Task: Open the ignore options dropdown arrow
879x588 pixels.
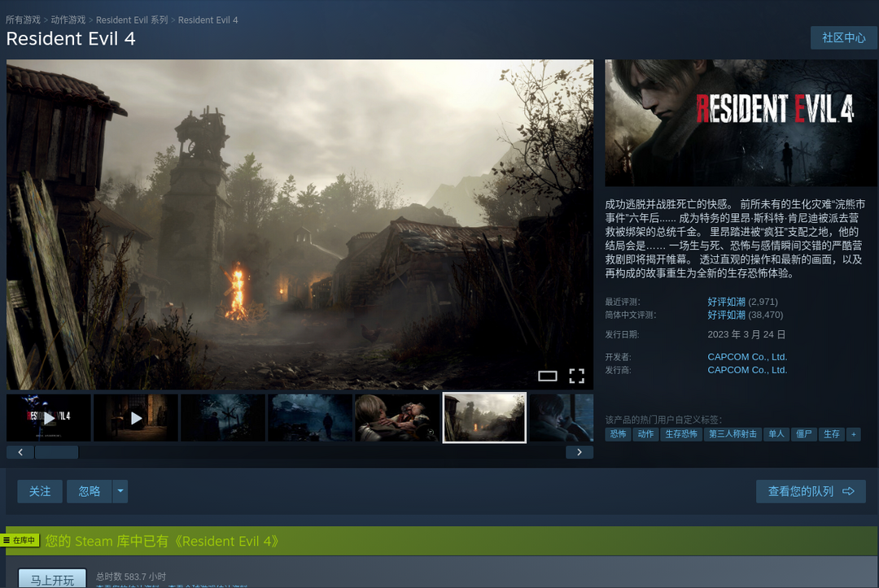Action: coord(120,491)
